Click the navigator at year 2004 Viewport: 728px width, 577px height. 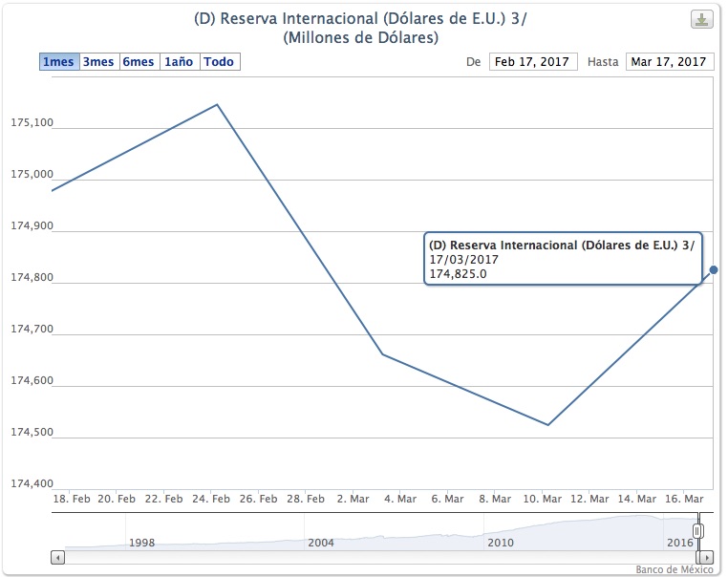321,542
